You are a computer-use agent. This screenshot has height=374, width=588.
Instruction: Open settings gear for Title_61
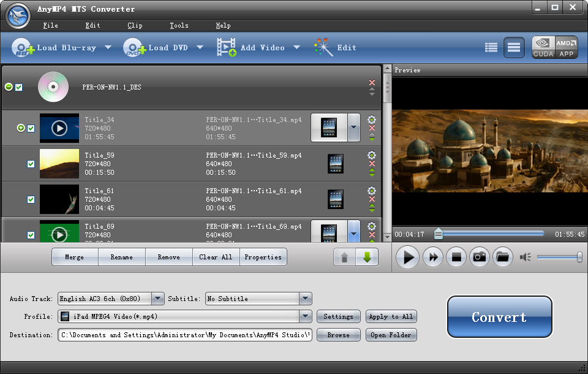coord(372,191)
